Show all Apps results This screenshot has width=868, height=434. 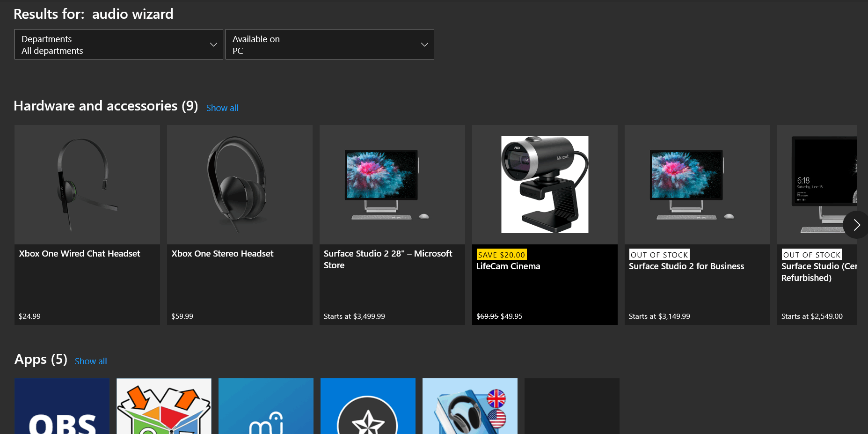(91, 361)
